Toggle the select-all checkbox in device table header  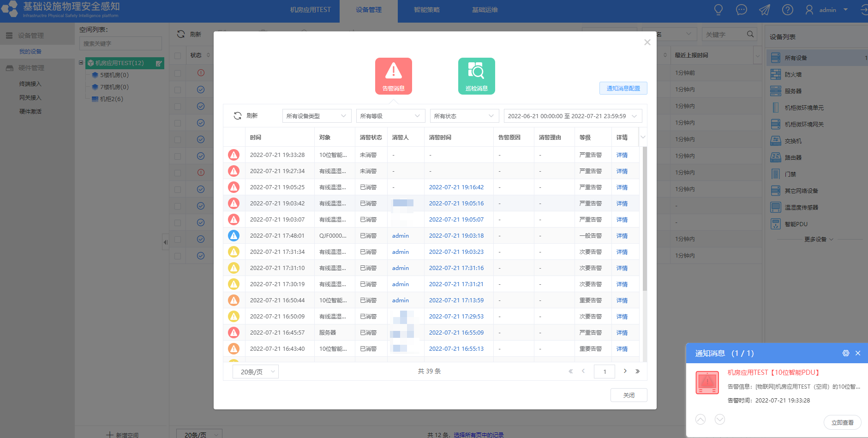point(178,55)
